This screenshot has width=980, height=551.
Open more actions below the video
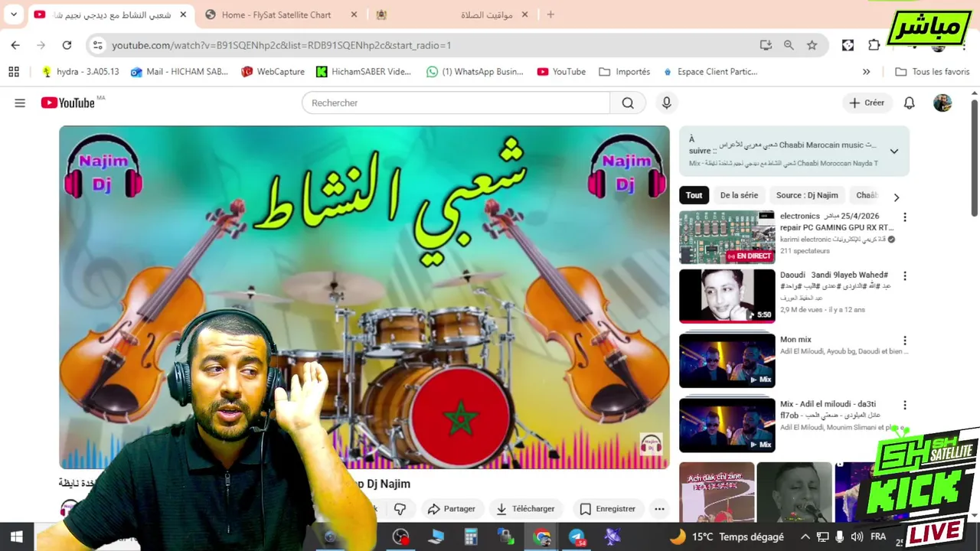(x=659, y=509)
